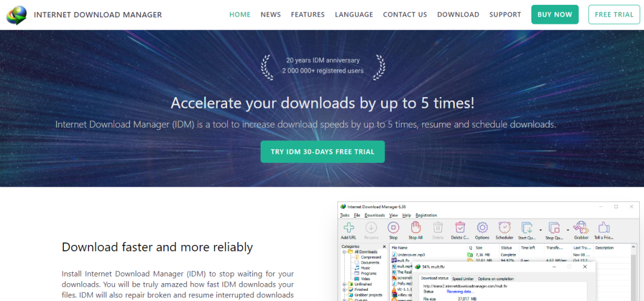The image size is (644, 301).
Task: Select the Grabber projects tree item
Action: pos(365,295)
